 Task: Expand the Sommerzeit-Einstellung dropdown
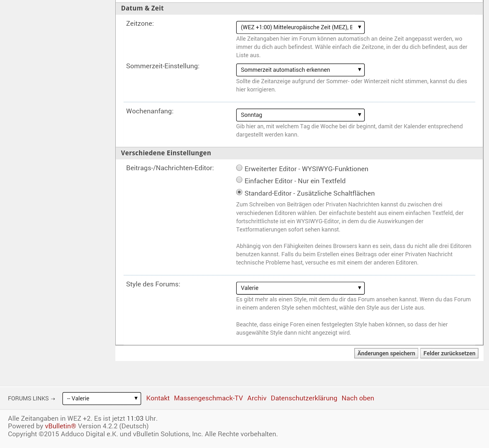point(300,70)
